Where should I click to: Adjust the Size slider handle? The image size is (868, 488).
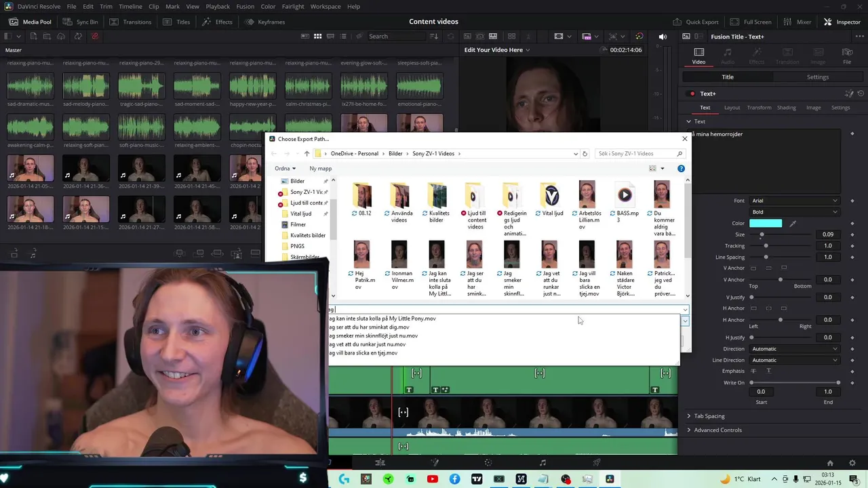(762, 235)
